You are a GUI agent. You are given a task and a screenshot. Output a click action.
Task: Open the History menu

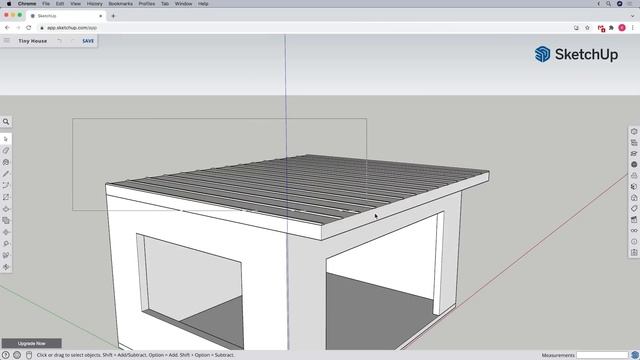pos(94,4)
